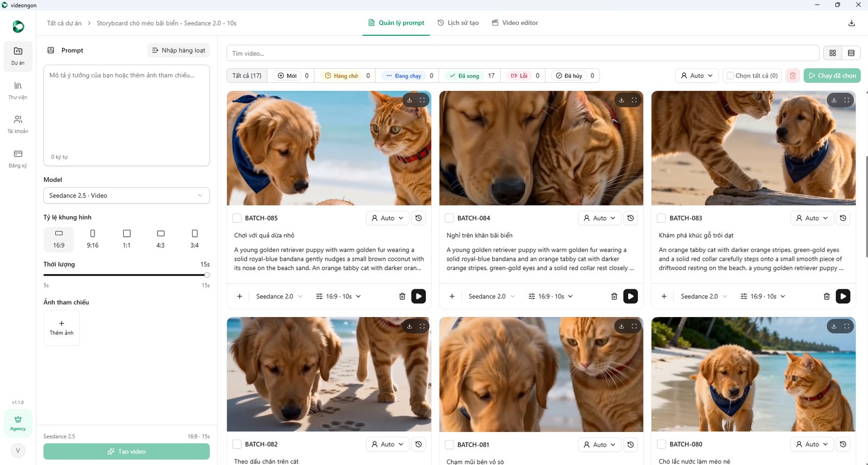Open the Đăng ký subscription sidebar icon
This screenshot has height=465, width=868.
(x=18, y=159)
